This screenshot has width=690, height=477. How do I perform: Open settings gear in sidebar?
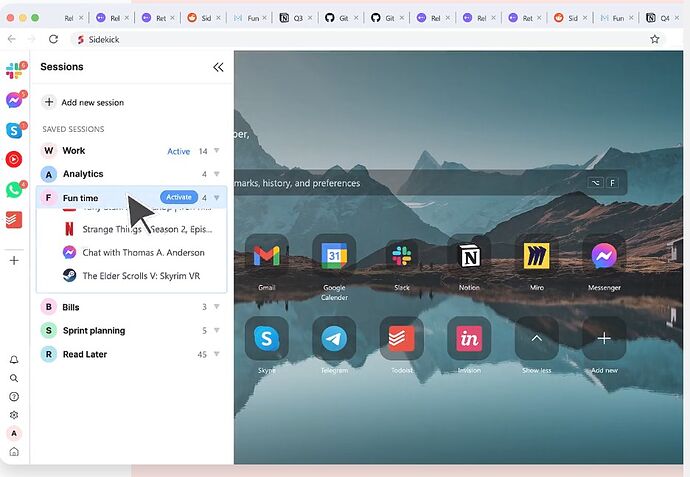[14, 415]
